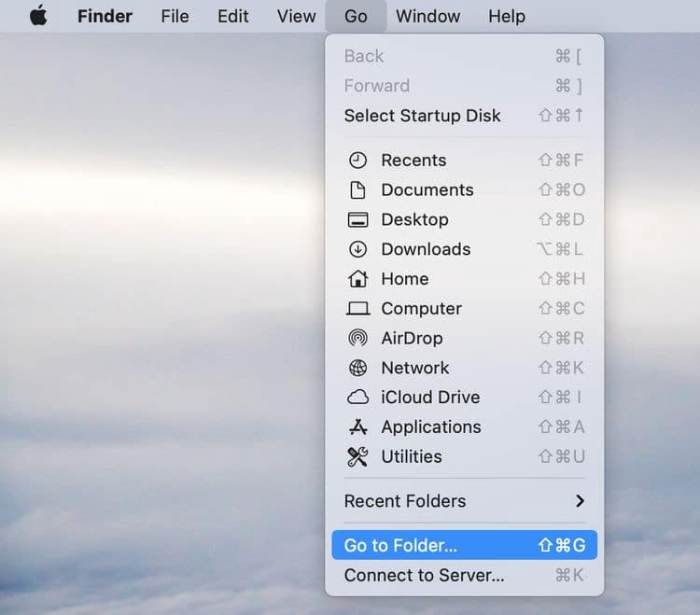Click the AirDrop radar icon
This screenshot has width=700, height=615.
tap(357, 338)
